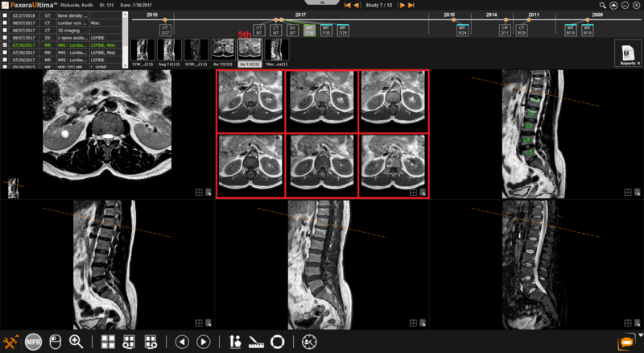Open the tools wrench icon
Screen dimensions: 644x353
pyautogui.click(x=11, y=342)
